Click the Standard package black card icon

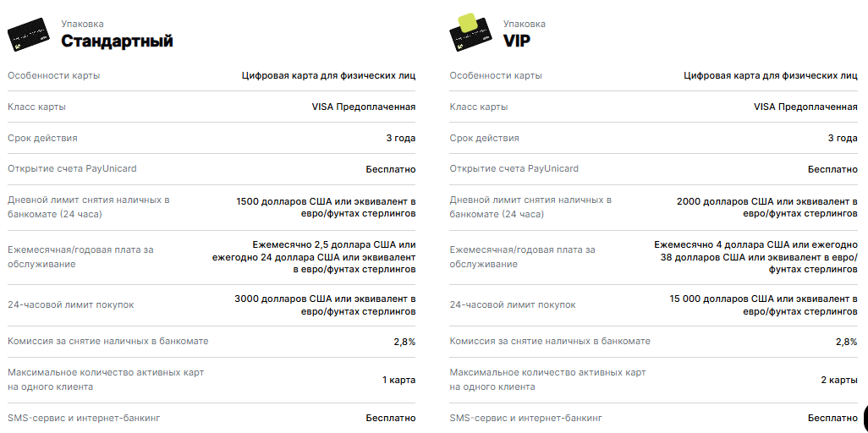click(28, 35)
